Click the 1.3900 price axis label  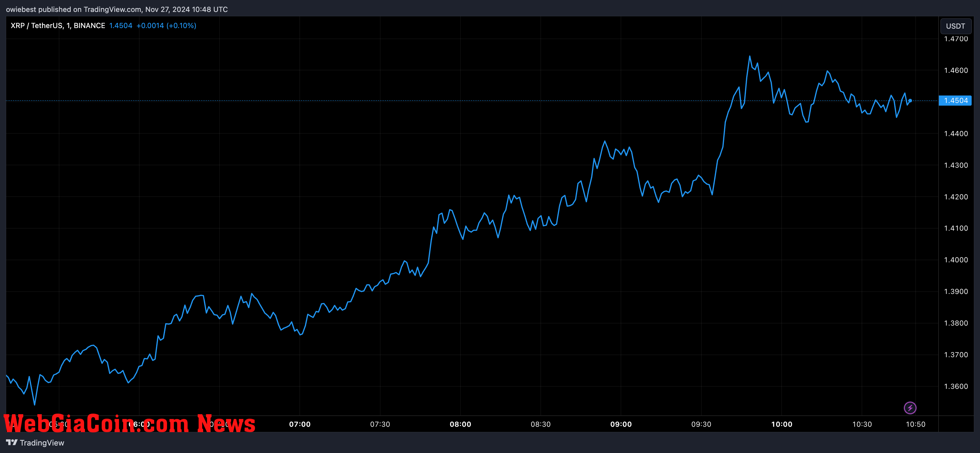[x=956, y=291]
